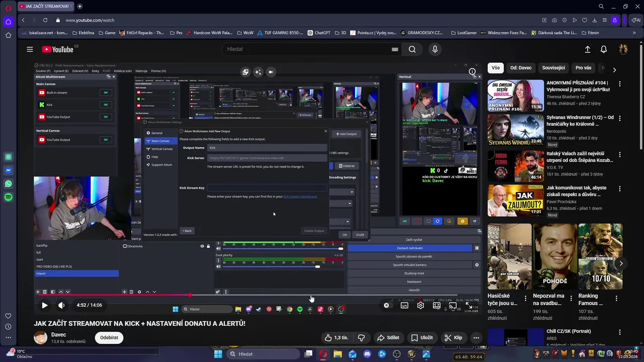Open the GRAMODESKY.CZ bookmark

click(x=421, y=33)
